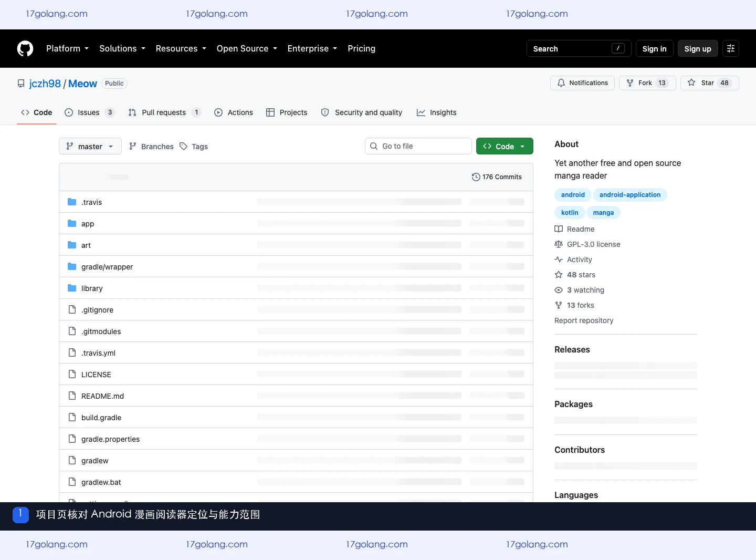This screenshot has height=560, width=756.
Task: Open the Code tab
Action: 37,112
